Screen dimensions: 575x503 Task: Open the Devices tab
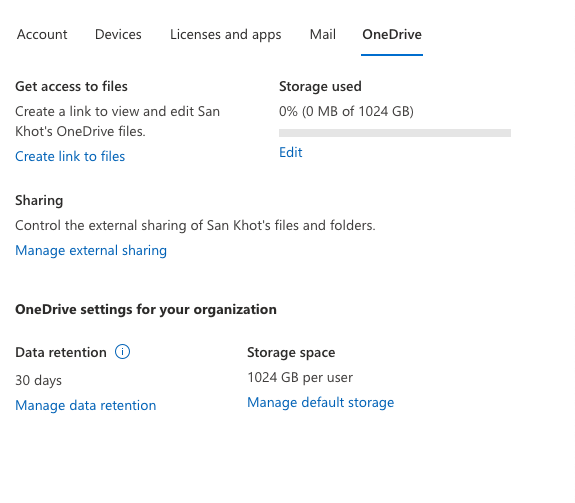(118, 34)
